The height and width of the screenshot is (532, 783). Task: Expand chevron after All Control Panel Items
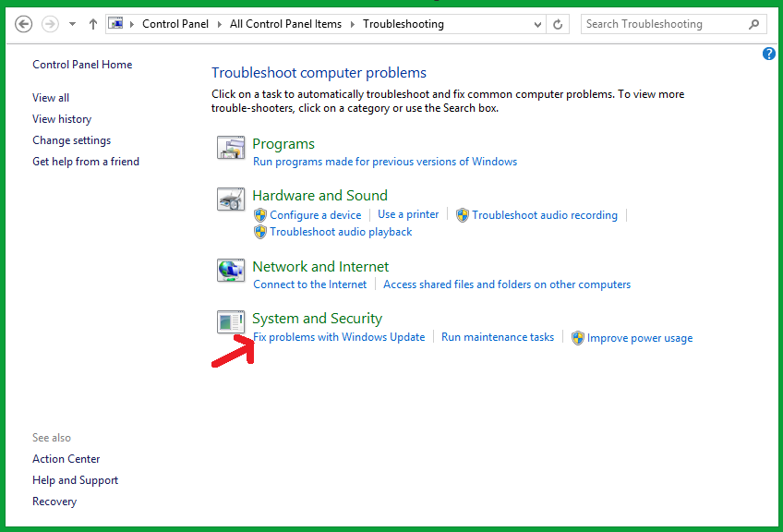click(x=353, y=24)
